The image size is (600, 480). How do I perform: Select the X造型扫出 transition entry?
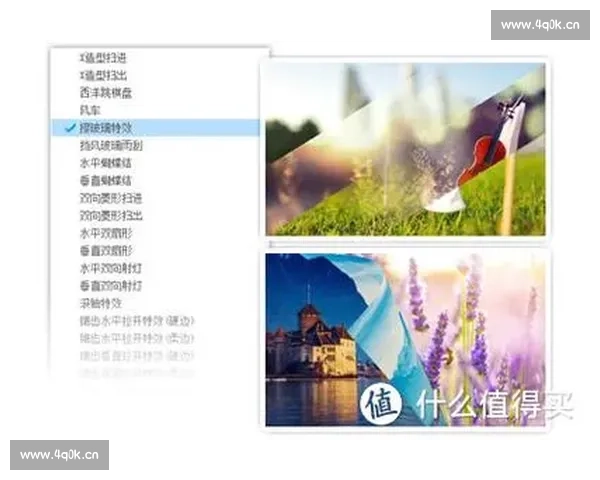tap(103, 75)
